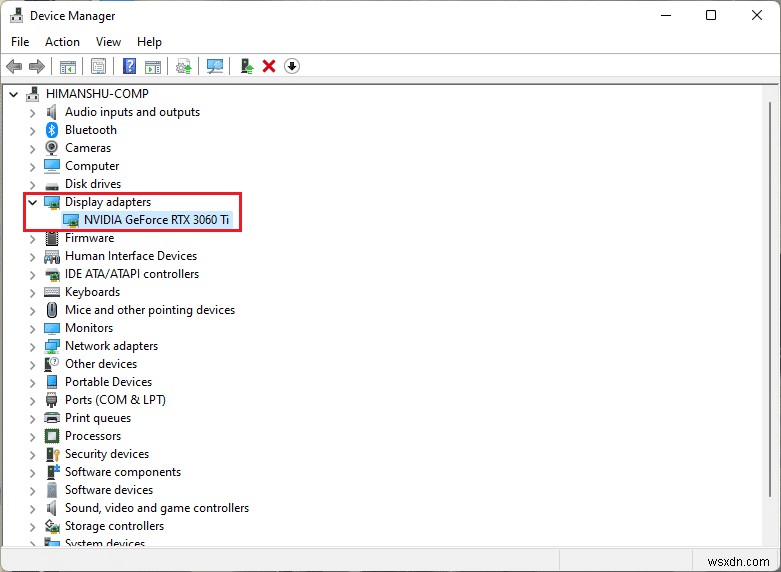This screenshot has width=781, height=572.
Task: Open the Properties toolbar icon
Action: [99, 66]
